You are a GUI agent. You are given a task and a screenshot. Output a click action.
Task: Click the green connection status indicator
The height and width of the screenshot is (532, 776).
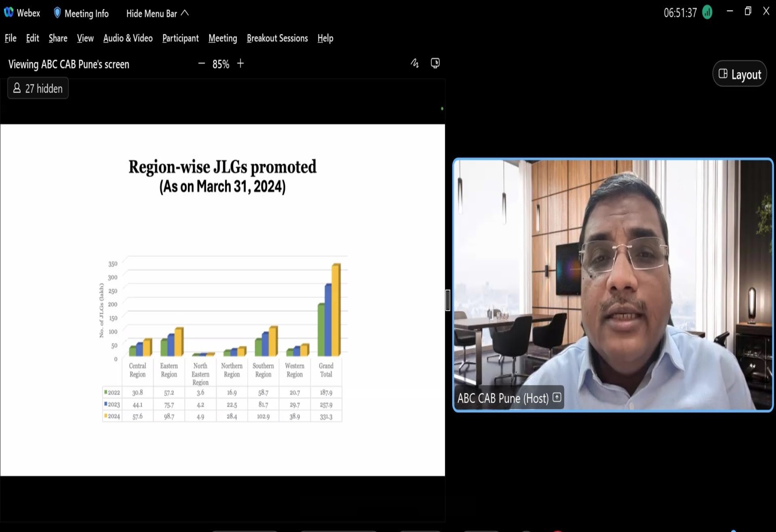[x=707, y=12]
